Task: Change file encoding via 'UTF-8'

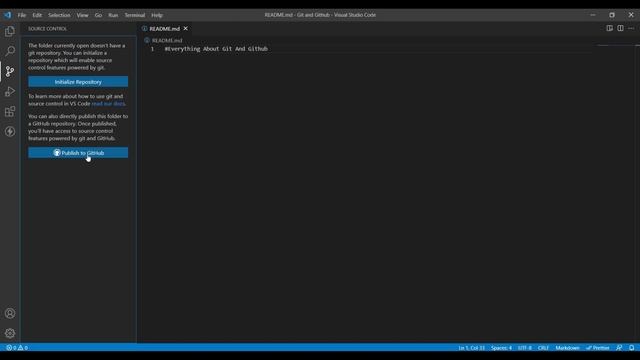Action: click(x=524, y=348)
